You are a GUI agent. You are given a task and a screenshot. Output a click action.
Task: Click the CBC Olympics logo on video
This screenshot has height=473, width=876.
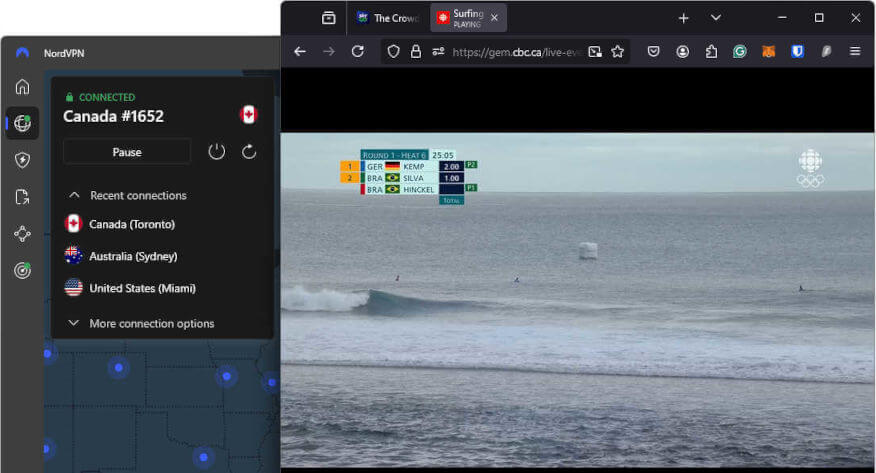click(x=810, y=168)
